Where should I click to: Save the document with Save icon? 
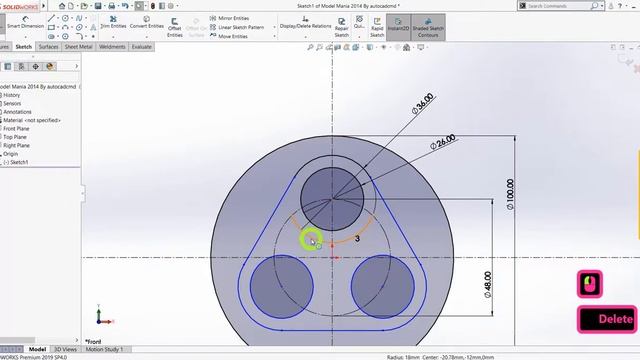(98, 6)
